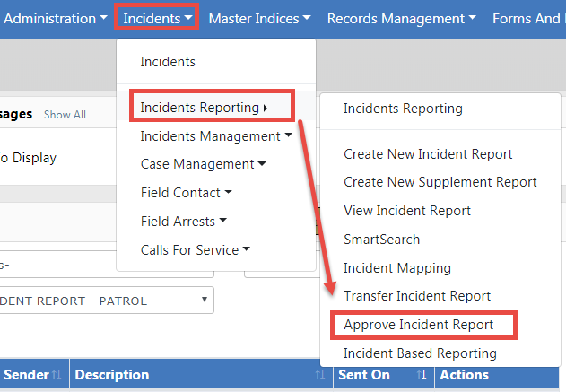Expand the Incidents Management submenu
Viewport: 566px width, 392px height.
215,136
